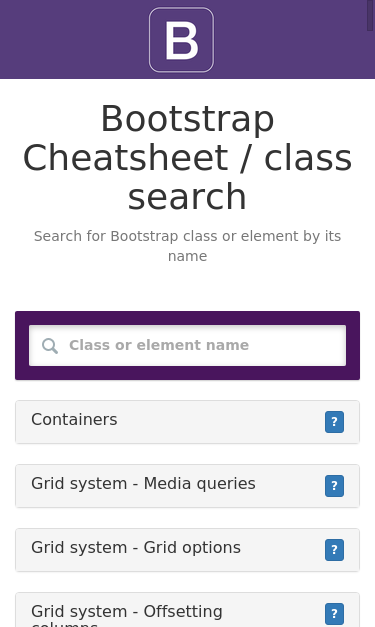375x627 pixels.
Task: Click the word 'name' ending the subtitle
Action: click(188, 256)
